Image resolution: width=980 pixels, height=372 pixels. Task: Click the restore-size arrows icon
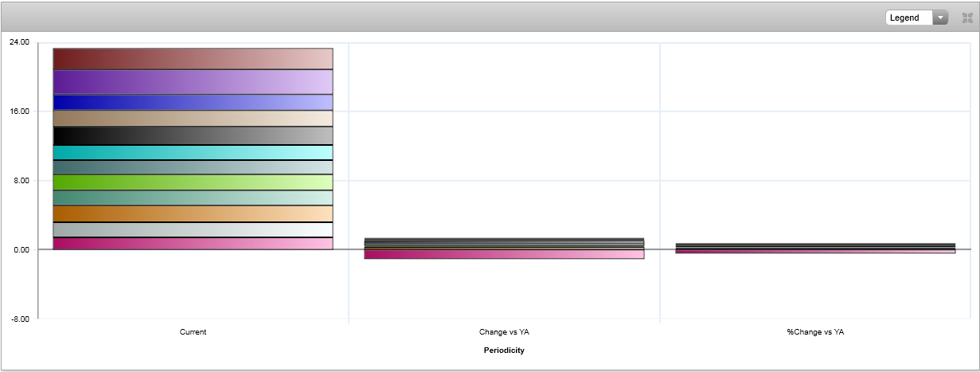(968, 18)
